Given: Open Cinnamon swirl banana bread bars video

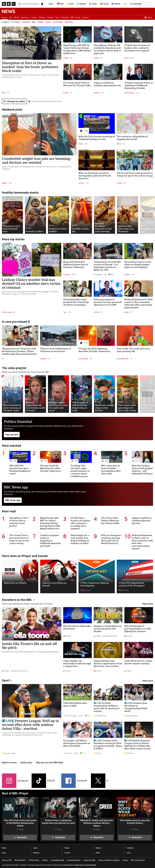Looking at the screenshot, I should tap(12, 215).
